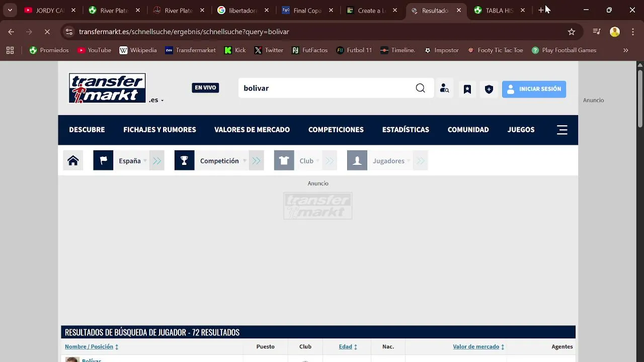
Task: Open FICHAJES Y RUMORES menu
Action: (159, 130)
